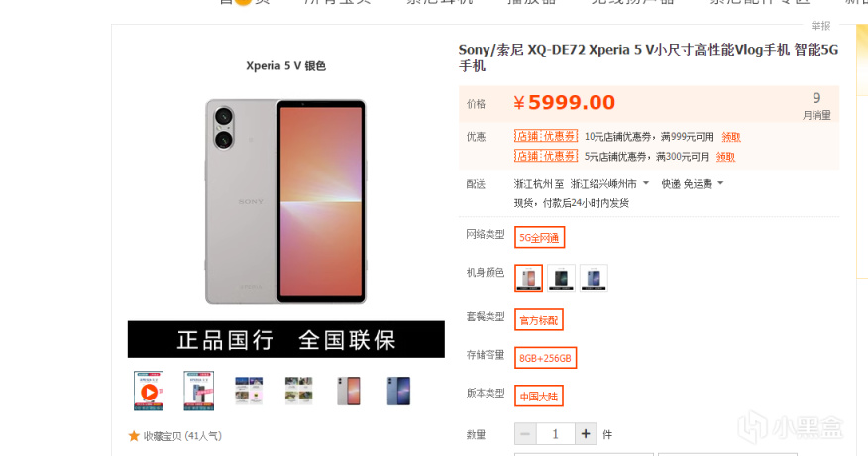Image resolution: width=868 pixels, height=456 pixels.
Task: Expand the 浙江绍兴嵊州市 destination dropdown
Action: point(609,184)
